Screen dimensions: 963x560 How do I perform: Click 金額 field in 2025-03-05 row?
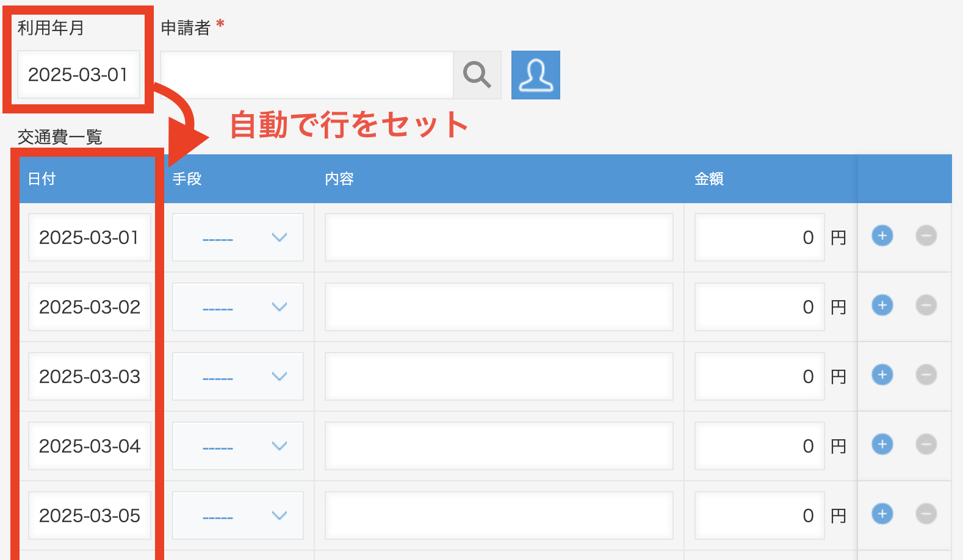[x=760, y=515]
